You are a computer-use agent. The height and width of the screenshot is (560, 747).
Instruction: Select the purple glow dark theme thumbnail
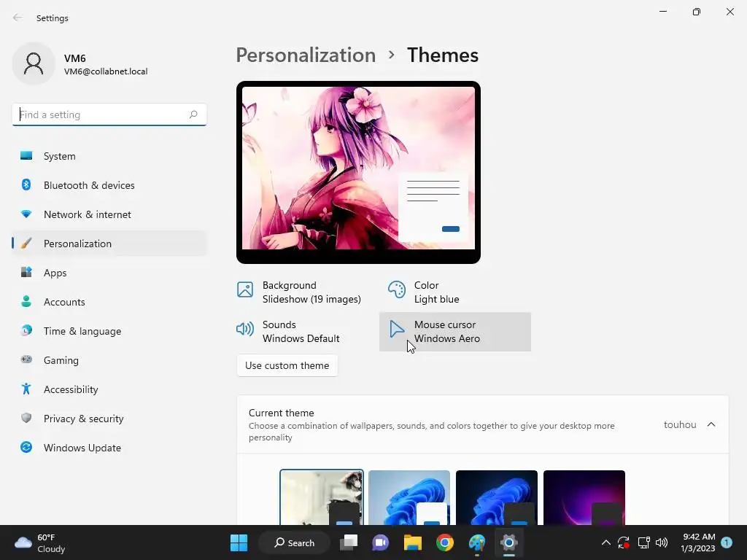(x=584, y=497)
